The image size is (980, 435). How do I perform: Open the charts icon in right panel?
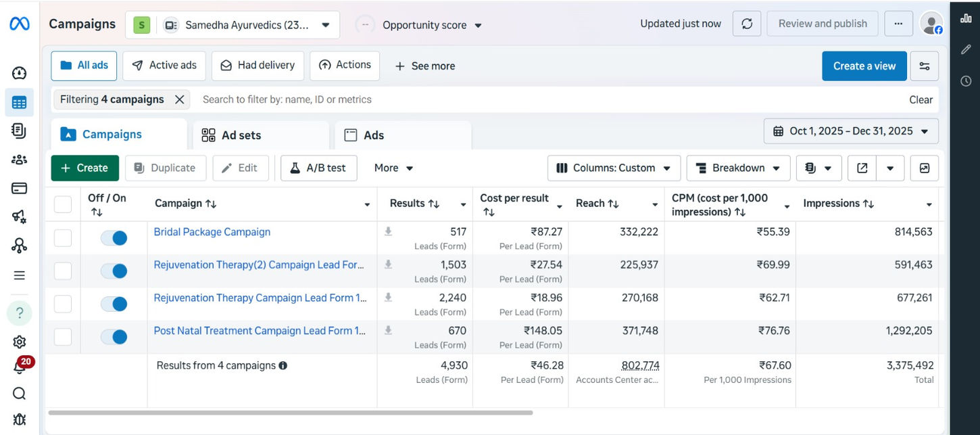pos(966,18)
